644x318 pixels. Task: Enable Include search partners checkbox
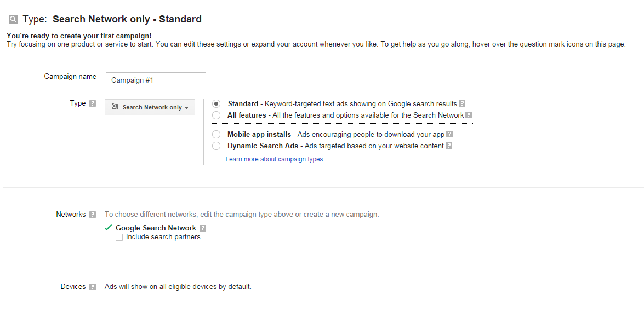pos(119,237)
